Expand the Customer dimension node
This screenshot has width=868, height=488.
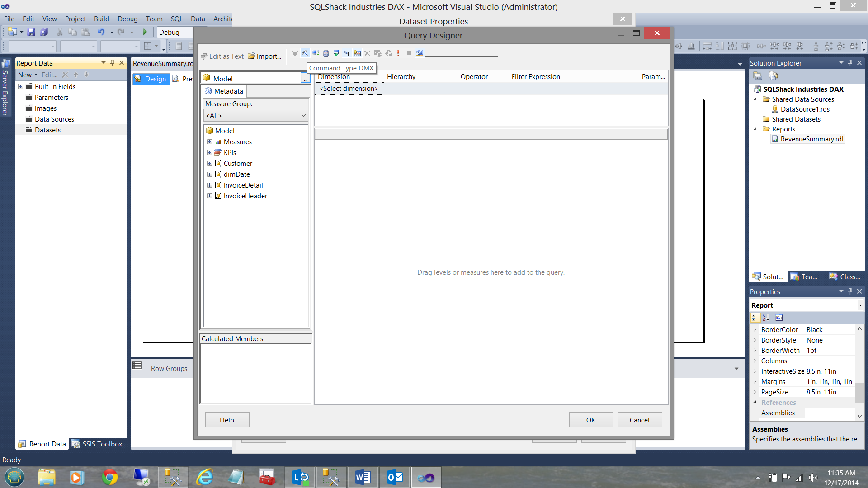(209, 163)
